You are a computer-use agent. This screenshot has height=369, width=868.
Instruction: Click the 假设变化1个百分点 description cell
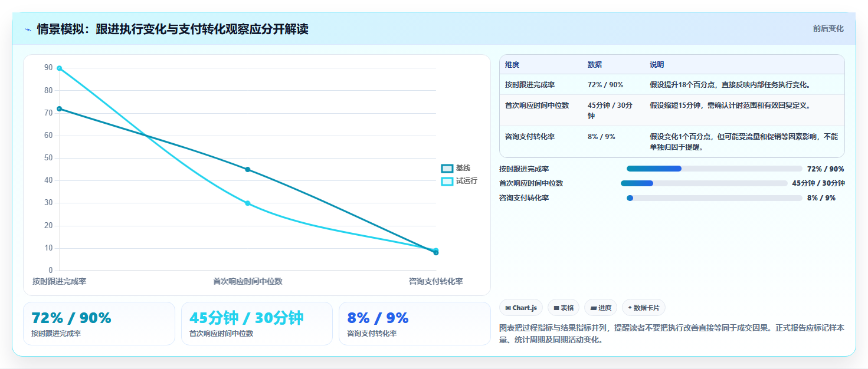pos(743,141)
